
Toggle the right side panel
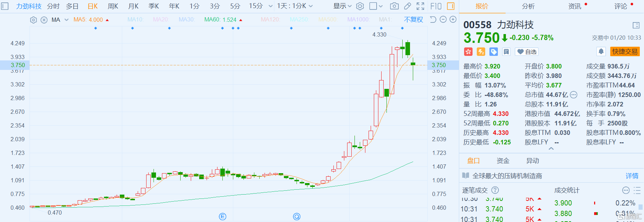coord(450,6)
